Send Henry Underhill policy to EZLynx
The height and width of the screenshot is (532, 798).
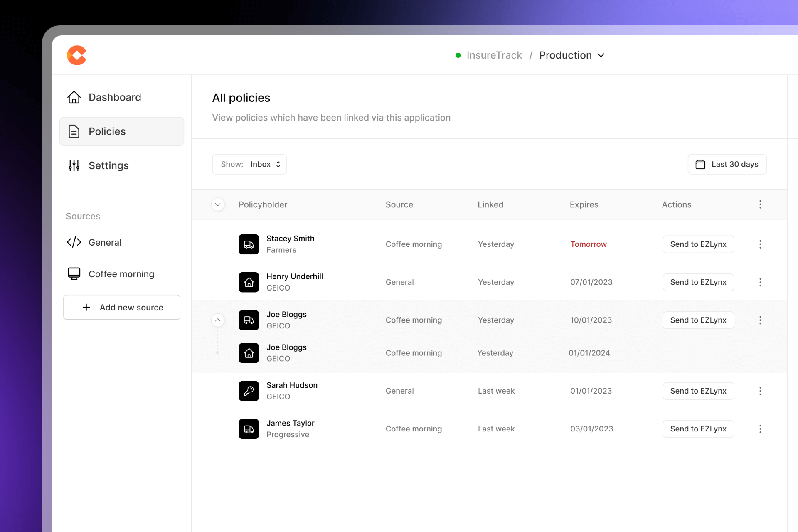point(698,282)
